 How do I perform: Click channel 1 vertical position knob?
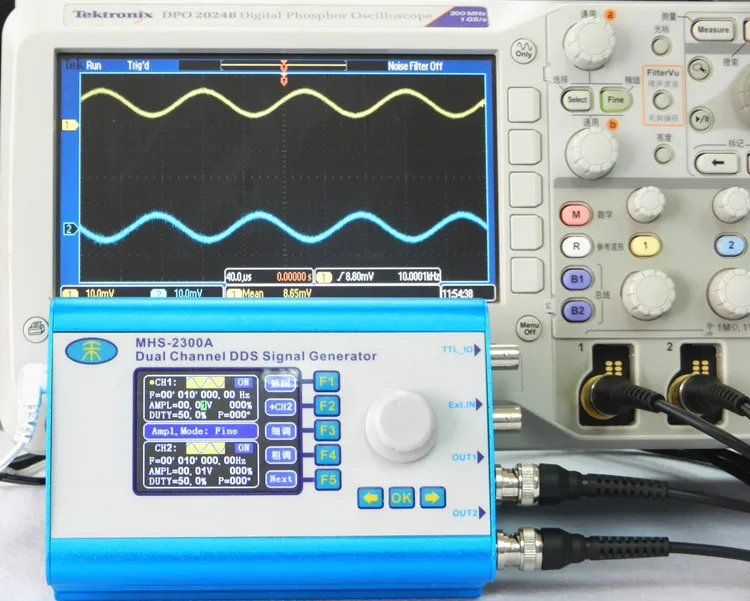pyautogui.click(x=646, y=204)
